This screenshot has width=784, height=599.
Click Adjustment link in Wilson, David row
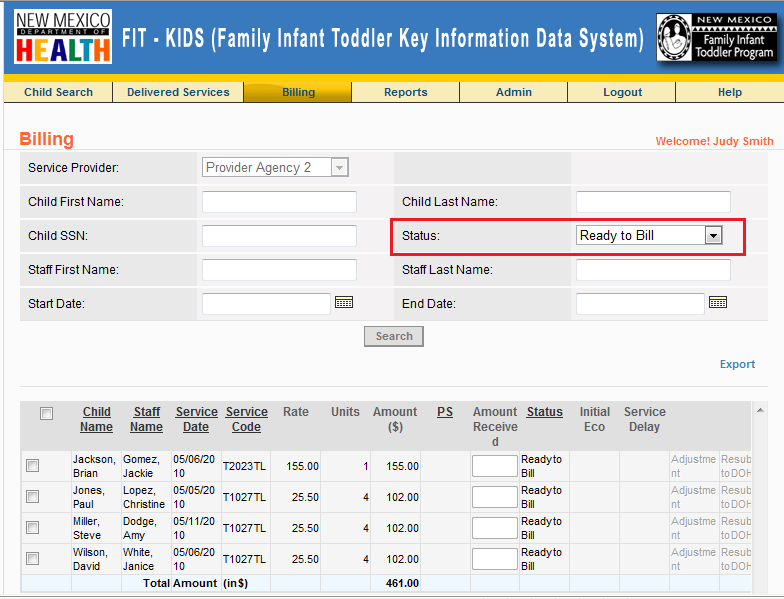pyautogui.click(x=693, y=559)
